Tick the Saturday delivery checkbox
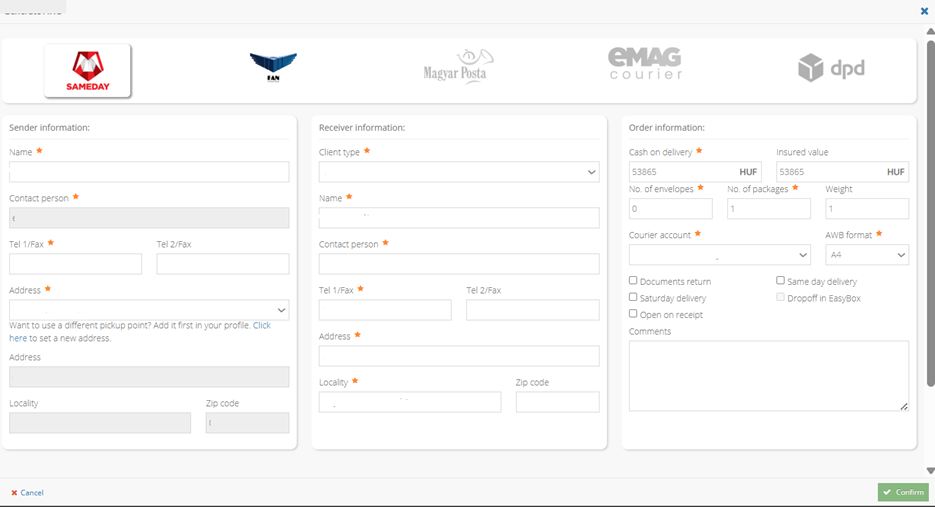The width and height of the screenshot is (935, 507). (633, 297)
